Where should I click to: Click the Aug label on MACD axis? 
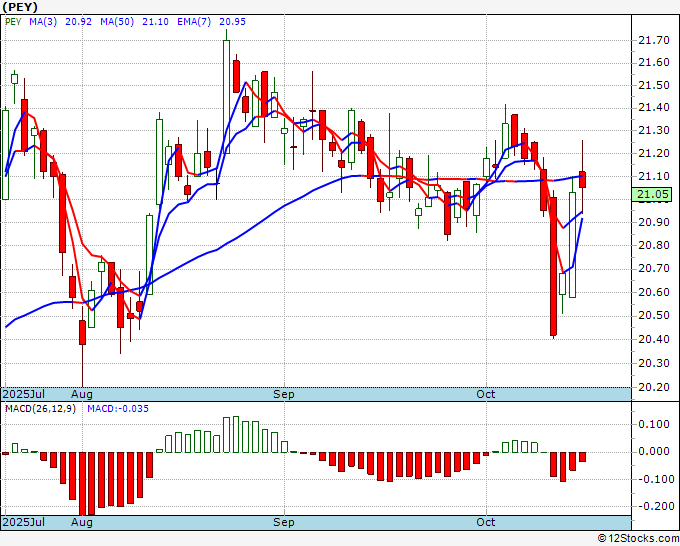pos(82,522)
